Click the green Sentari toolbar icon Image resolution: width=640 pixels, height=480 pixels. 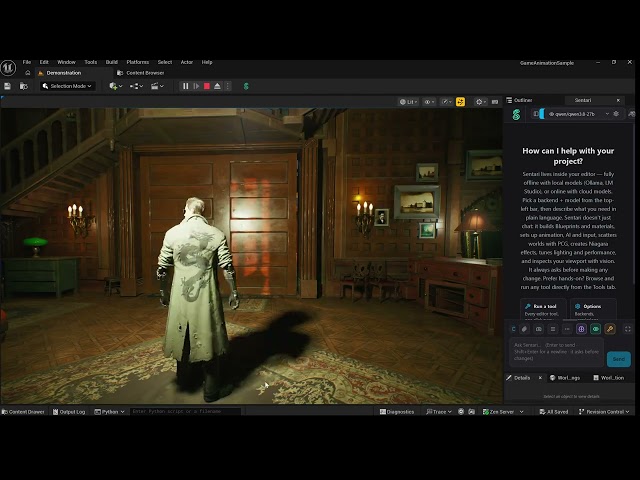246,86
